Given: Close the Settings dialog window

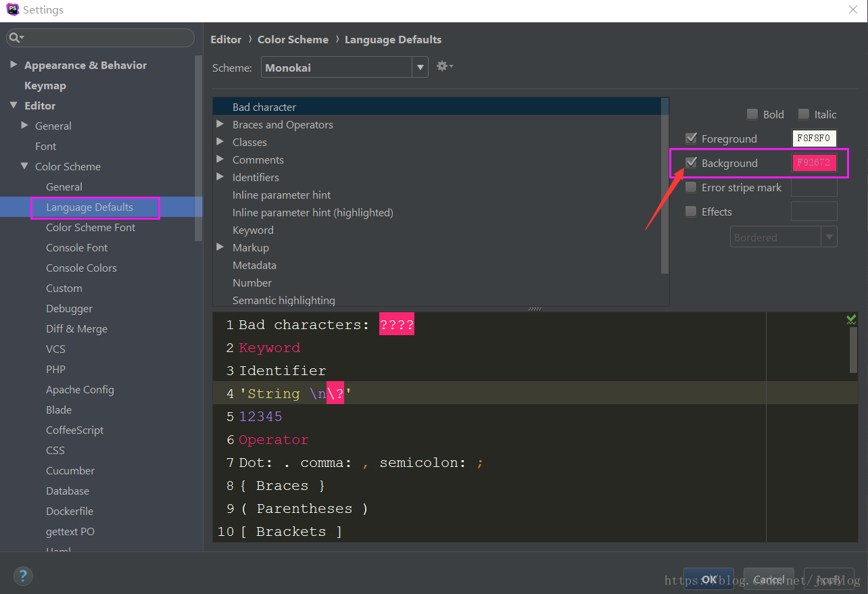Looking at the screenshot, I should pyautogui.click(x=853, y=9).
